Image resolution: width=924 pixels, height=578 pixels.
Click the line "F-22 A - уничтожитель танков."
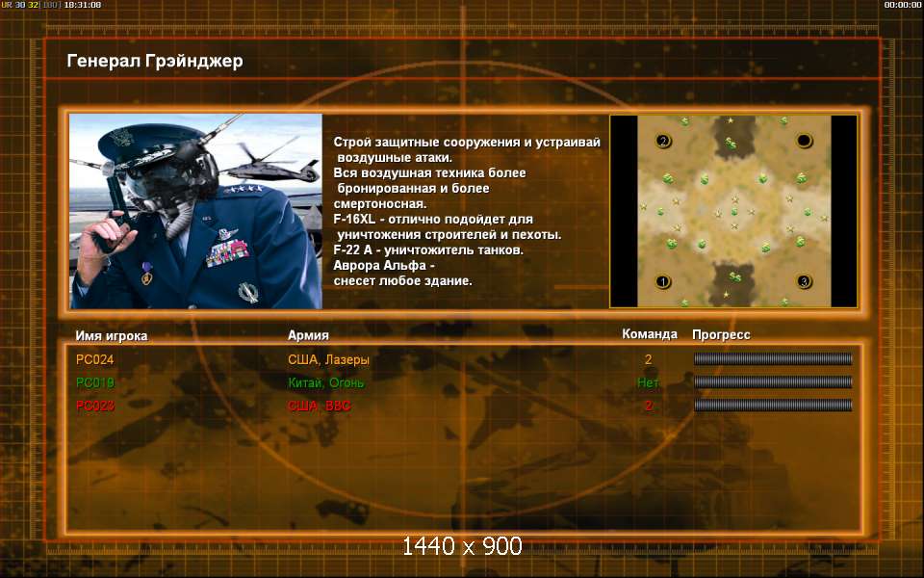pyautogui.click(x=428, y=250)
